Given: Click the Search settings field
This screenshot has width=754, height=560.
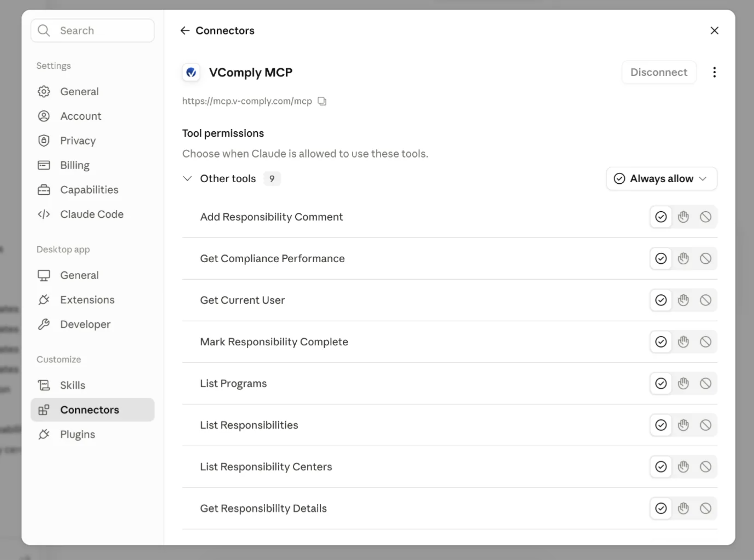Looking at the screenshot, I should coord(92,30).
